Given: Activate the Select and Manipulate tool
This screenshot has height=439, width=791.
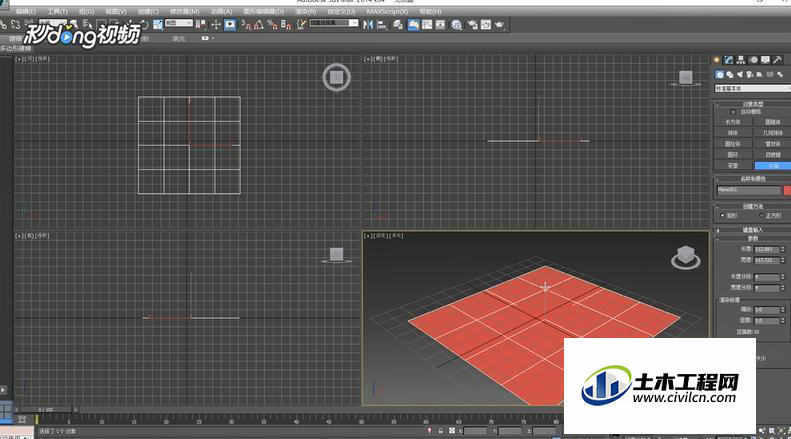Looking at the screenshot, I should (216, 24).
